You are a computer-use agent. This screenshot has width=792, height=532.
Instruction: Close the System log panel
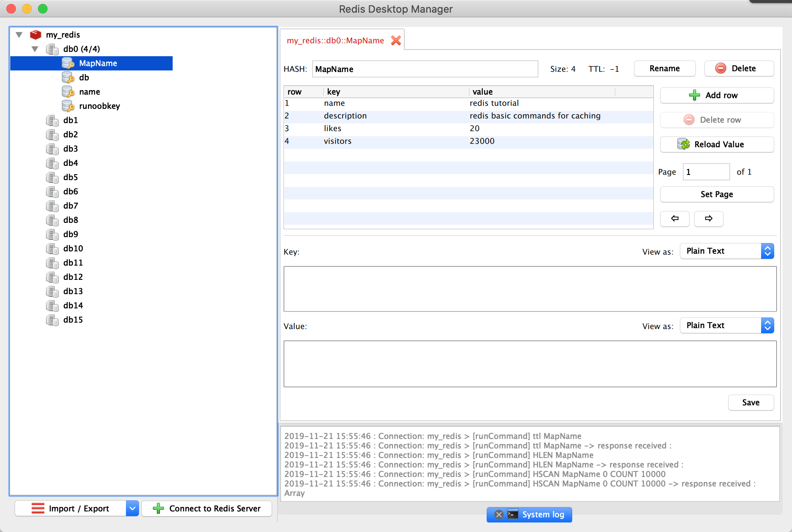(x=499, y=515)
